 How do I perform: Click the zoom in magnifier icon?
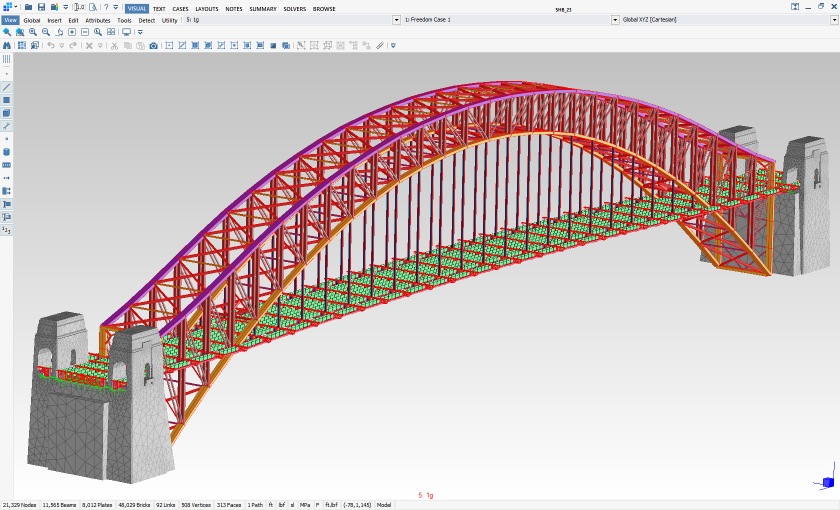[33, 32]
